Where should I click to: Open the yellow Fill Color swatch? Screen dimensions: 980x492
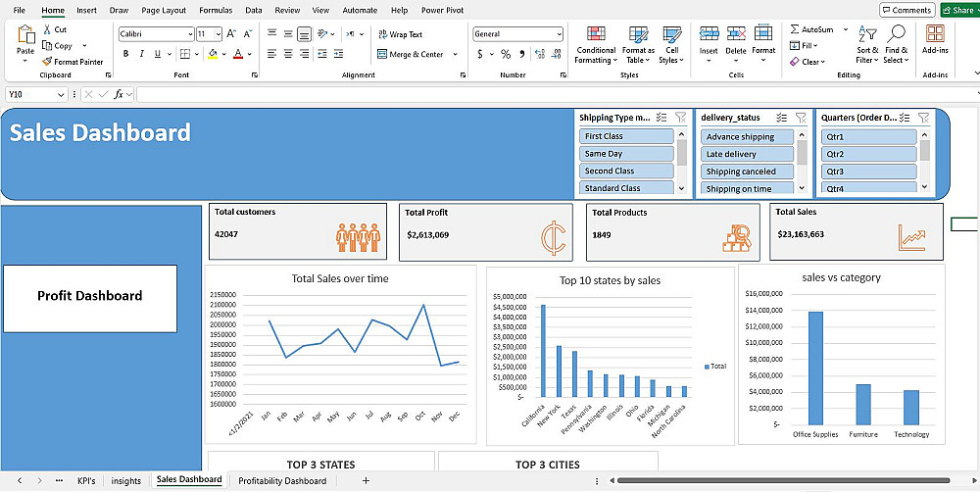click(213, 54)
